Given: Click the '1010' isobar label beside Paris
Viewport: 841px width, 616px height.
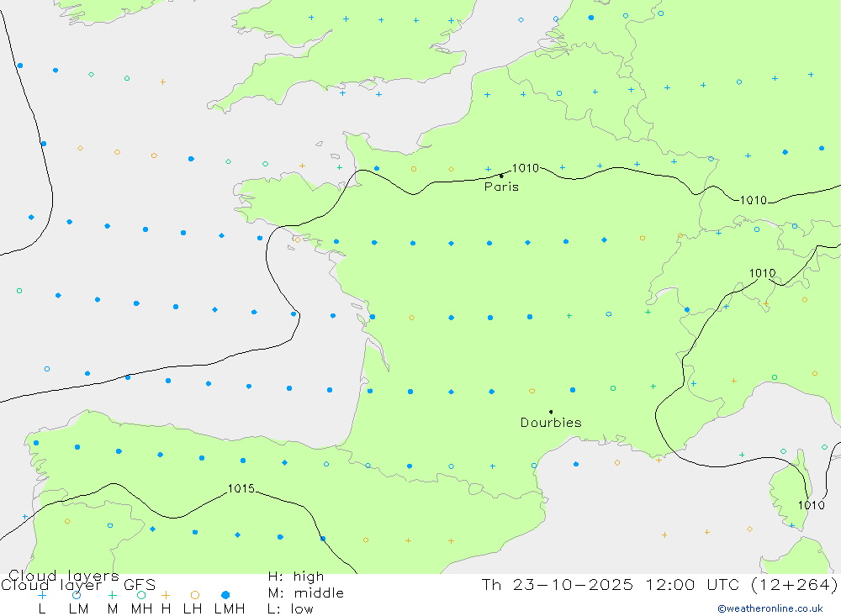Looking at the screenshot, I should [x=525, y=168].
